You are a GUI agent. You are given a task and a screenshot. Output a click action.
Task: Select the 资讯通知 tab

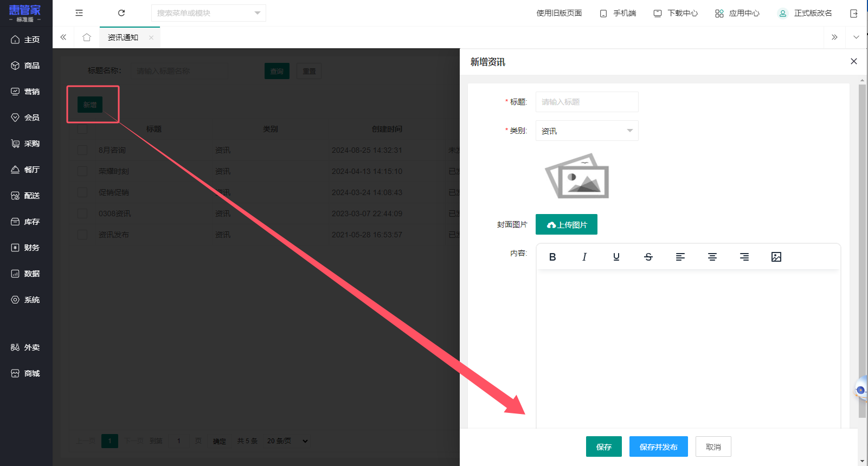[123, 37]
